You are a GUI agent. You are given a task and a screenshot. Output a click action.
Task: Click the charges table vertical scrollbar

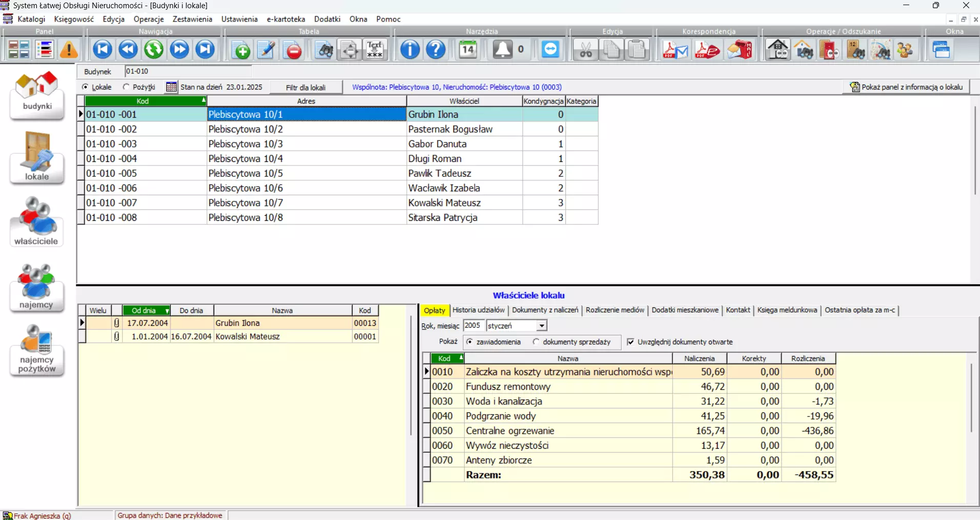tap(971, 397)
